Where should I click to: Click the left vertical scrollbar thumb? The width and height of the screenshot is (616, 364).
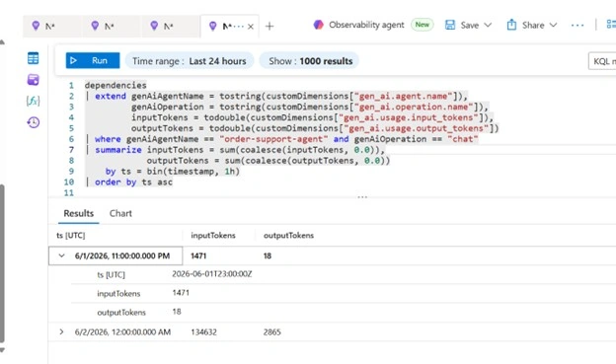pyautogui.click(x=2, y=263)
